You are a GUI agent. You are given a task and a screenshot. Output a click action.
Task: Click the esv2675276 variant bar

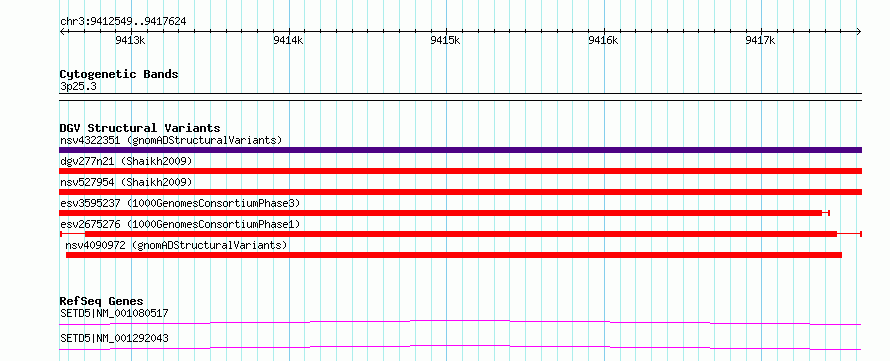click(460, 234)
